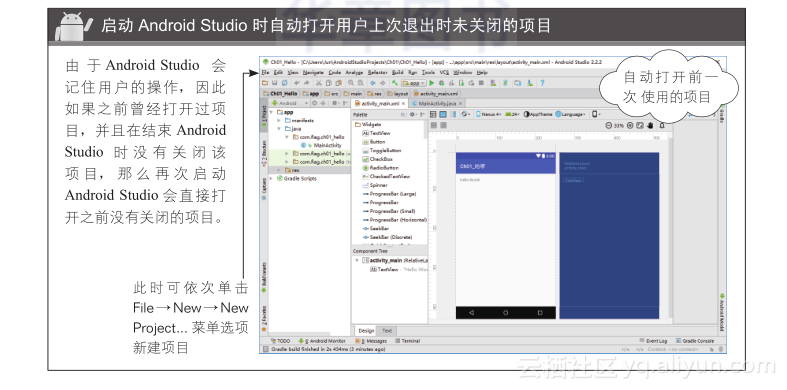This screenshot has width=787, height=390.
Task: Select TextView widget in the Palette
Action: coord(376,134)
